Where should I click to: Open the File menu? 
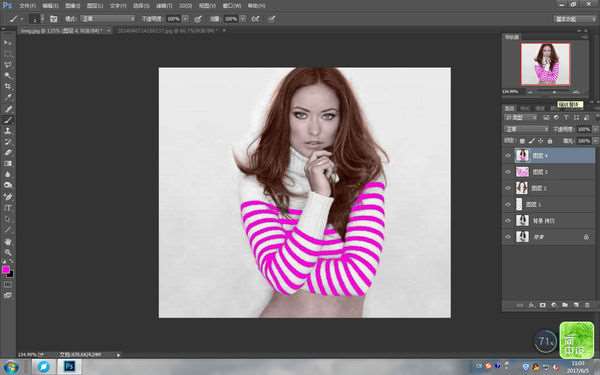pyautogui.click(x=27, y=6)
